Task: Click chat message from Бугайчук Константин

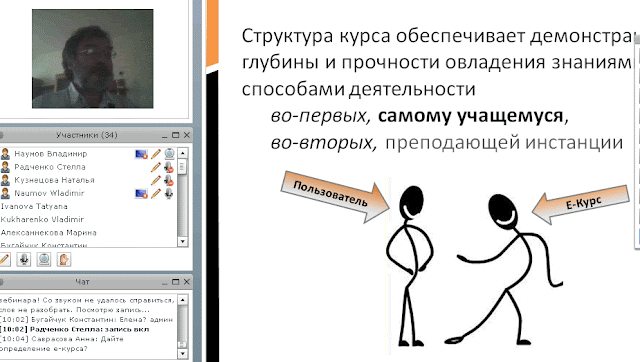Action: [x=87, y=320]
